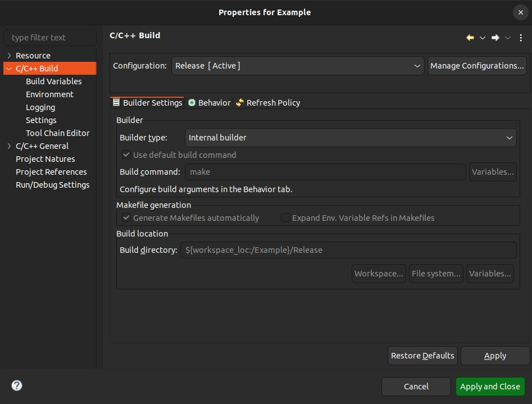Open the three-dot view menu icon

[521, 38]
